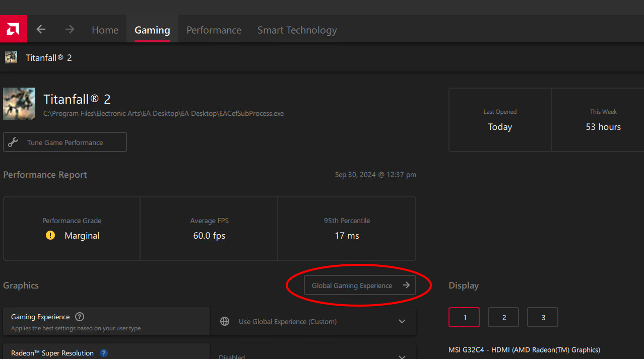
Task: Select display 2 button
Action: click(503, 317)
